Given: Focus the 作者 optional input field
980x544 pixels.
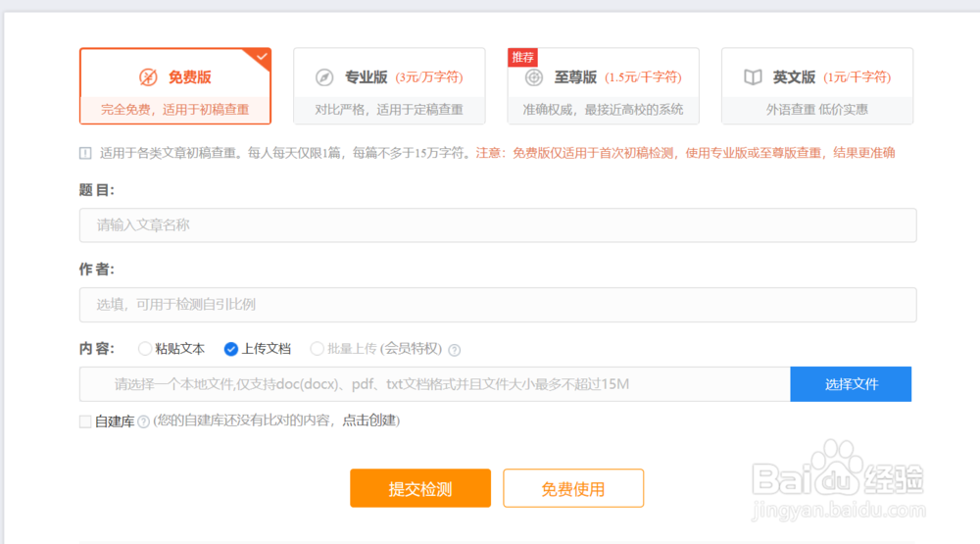Looking at the screenshot, I should (498, 305).
